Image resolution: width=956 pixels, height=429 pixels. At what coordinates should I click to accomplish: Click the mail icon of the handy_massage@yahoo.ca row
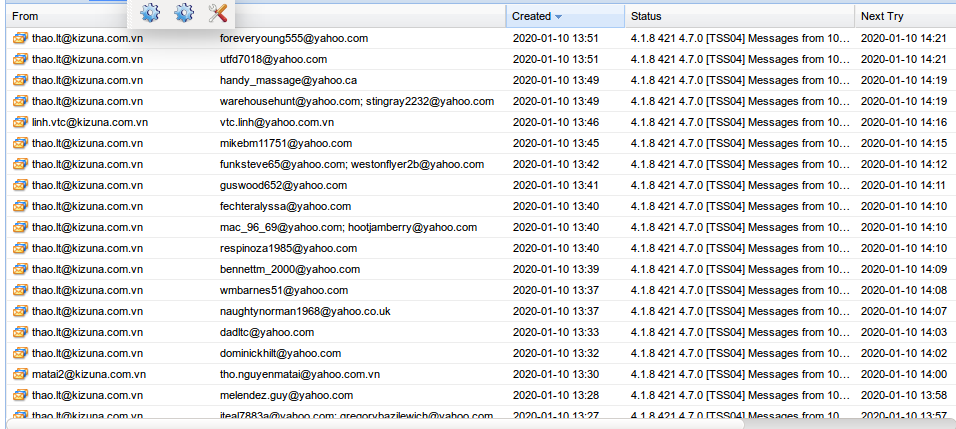tap(20, 80)
